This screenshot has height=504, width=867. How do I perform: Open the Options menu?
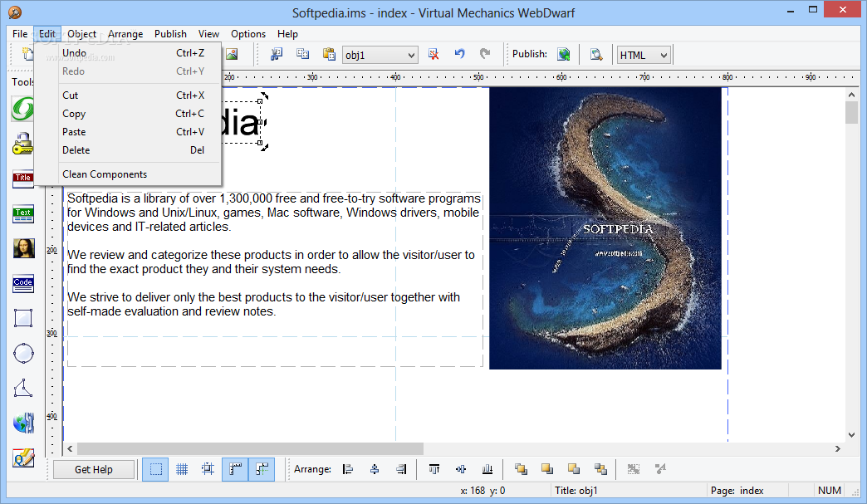tap(248, 34)
